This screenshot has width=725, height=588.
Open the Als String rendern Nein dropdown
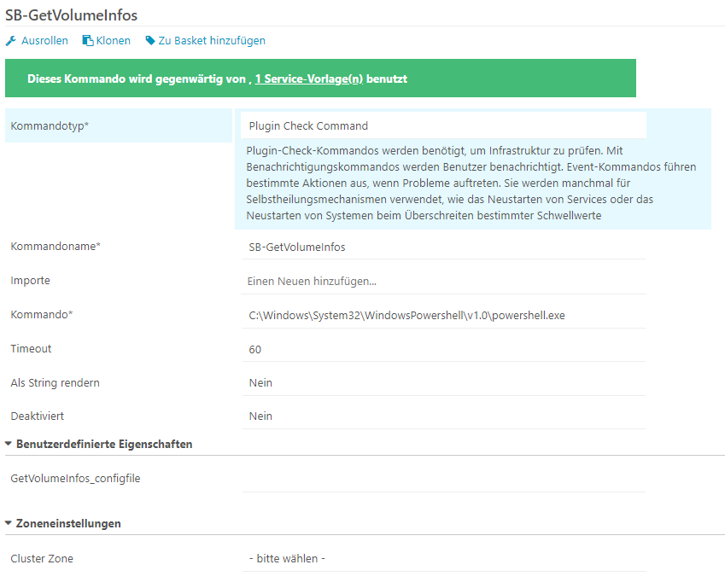tap(443, 382)
